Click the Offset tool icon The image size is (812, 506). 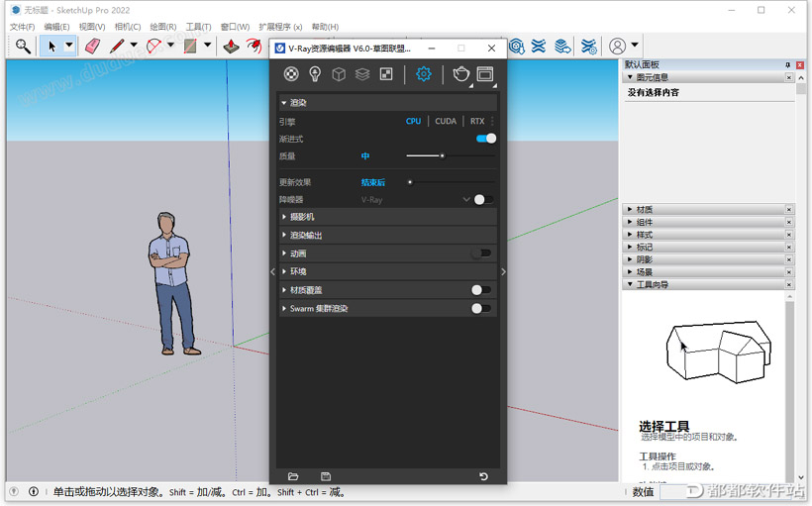(254, 47)
